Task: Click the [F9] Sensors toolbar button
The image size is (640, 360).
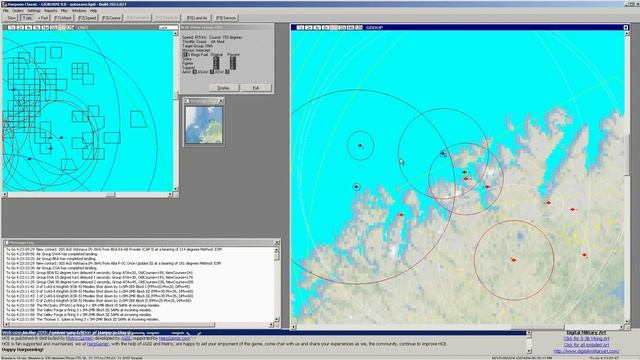Action: click(226, 18)
